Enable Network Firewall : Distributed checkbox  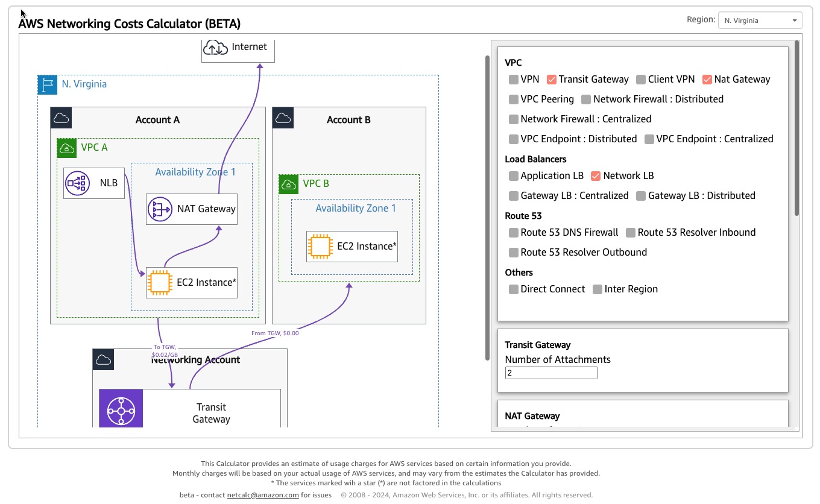[586, 99]
